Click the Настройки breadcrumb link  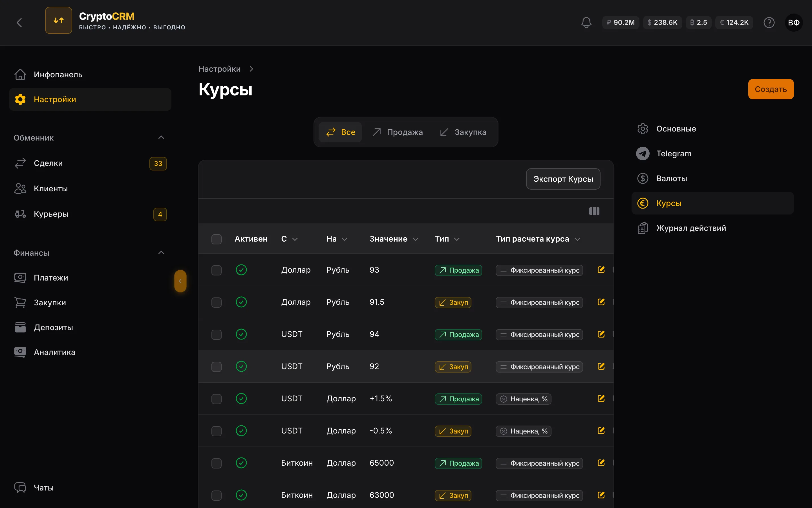pos(219,69)
